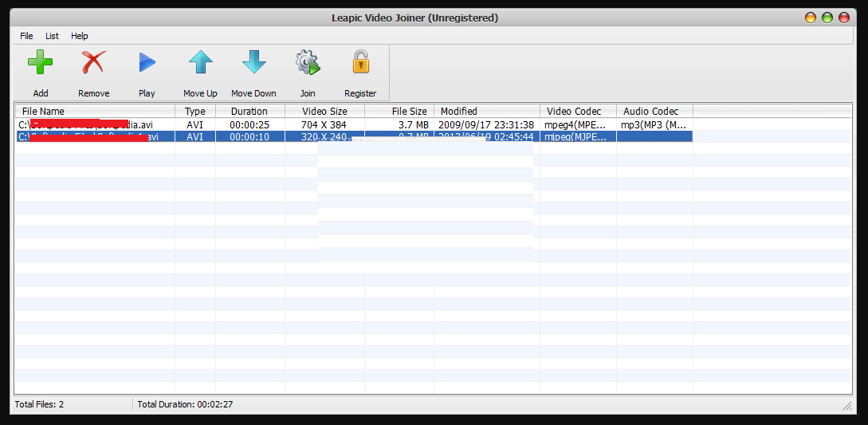Sort by Duration column header
Screen dimensions: 868x425
pos(249,112)
